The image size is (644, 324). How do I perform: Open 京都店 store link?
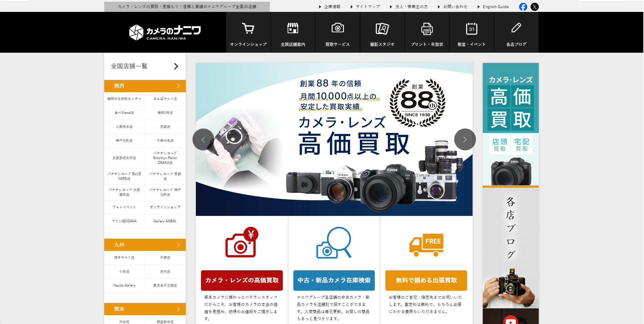[165, 127]
